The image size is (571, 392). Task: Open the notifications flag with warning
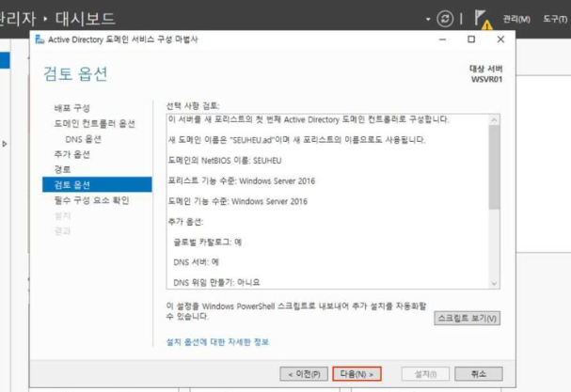pos(483,20)
